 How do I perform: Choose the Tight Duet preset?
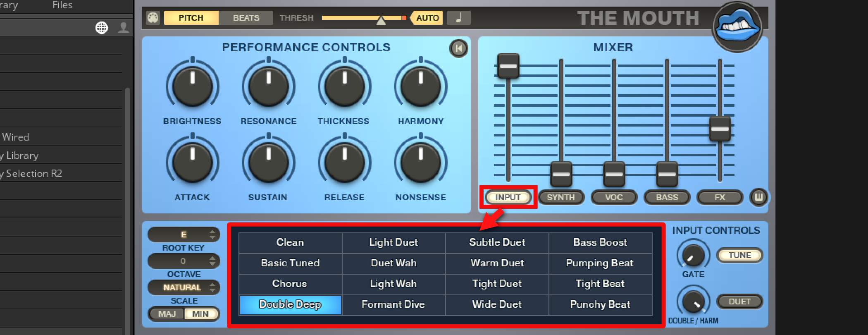(x=497, y=284)
